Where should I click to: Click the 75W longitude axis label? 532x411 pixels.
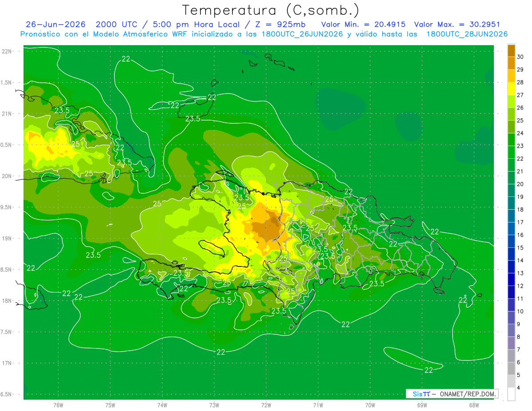[x=110, y=405]
